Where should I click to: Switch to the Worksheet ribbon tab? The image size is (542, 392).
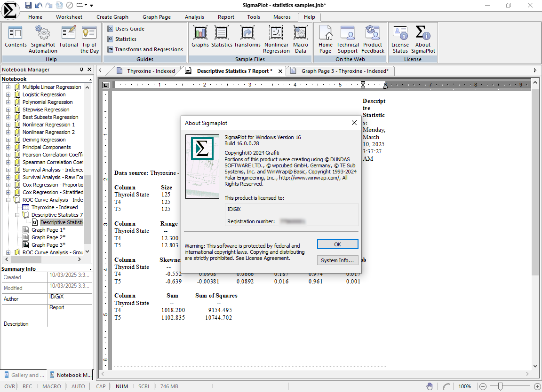coord(69,17)
